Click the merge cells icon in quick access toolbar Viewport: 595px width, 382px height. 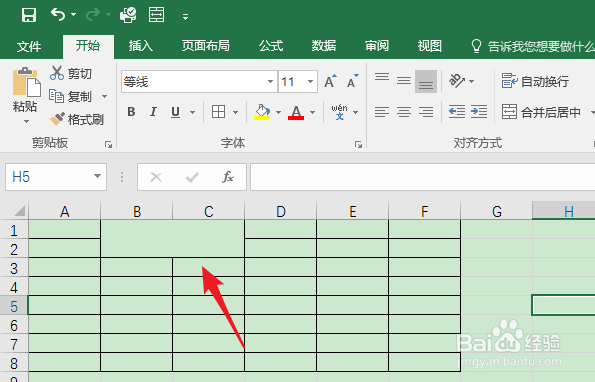point(156,15)
